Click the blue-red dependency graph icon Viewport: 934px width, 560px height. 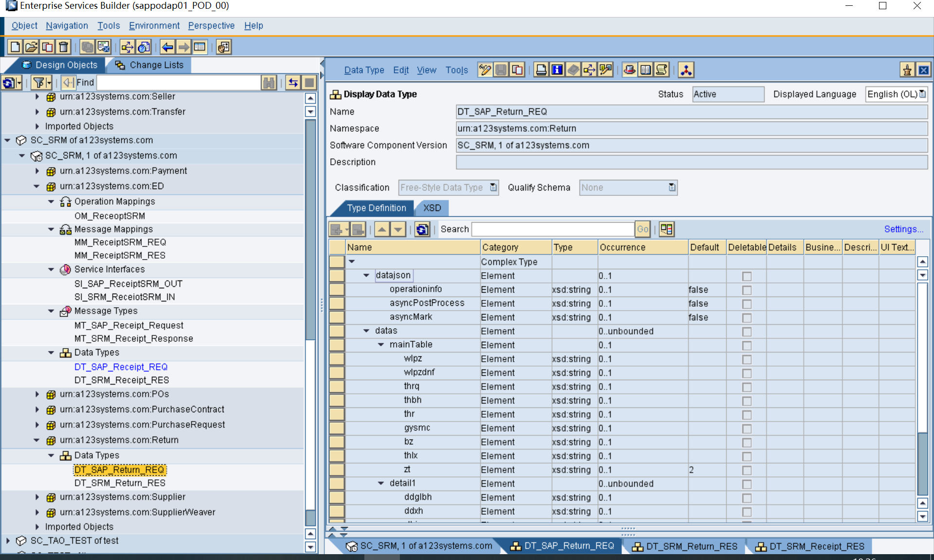686,70
